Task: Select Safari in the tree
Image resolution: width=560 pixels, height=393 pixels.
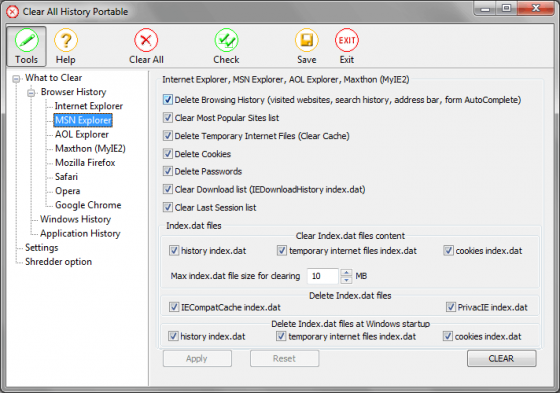Action: [66, 177]
